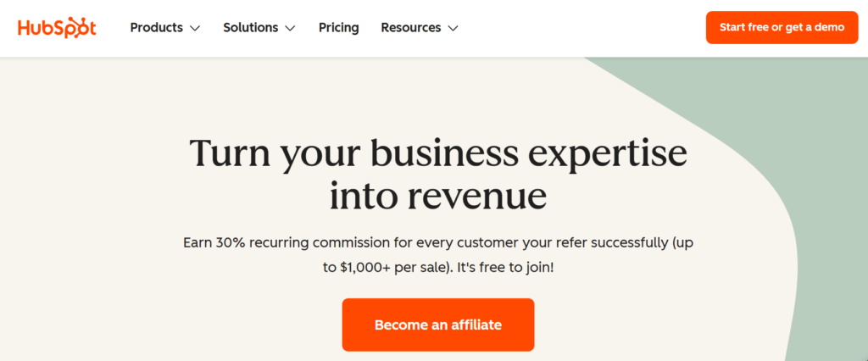Expand the chevron next to Products
Viewport: 868px width, 361px height.
pos(195,28)
